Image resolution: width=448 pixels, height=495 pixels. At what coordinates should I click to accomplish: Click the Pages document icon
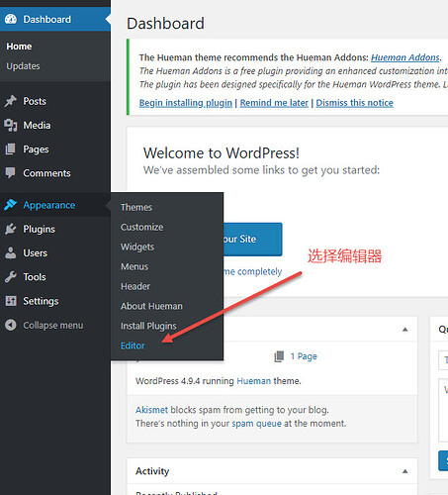11,149
